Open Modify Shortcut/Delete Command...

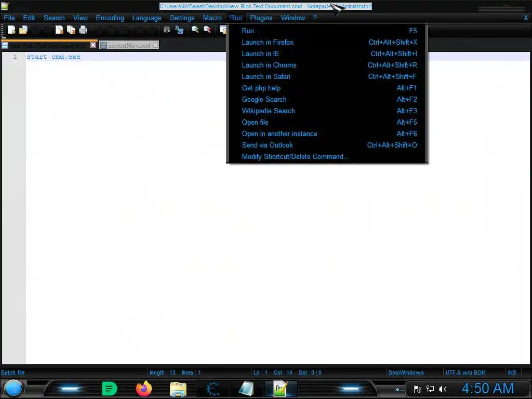tap(327, 157)
